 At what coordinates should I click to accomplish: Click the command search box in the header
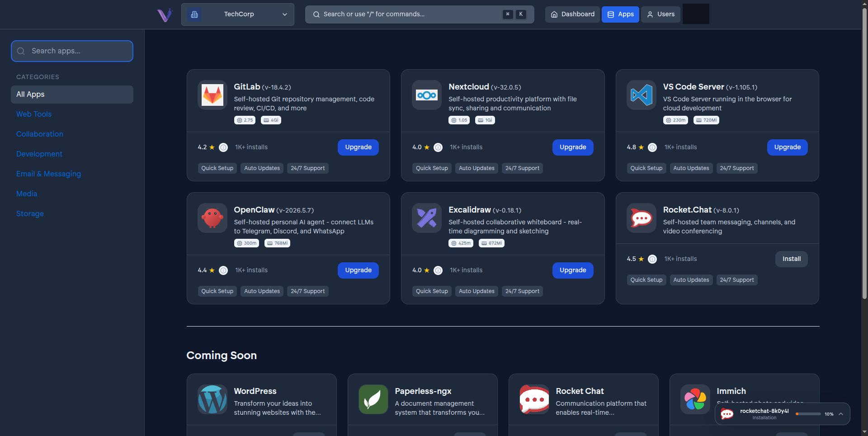pos(420,14)
